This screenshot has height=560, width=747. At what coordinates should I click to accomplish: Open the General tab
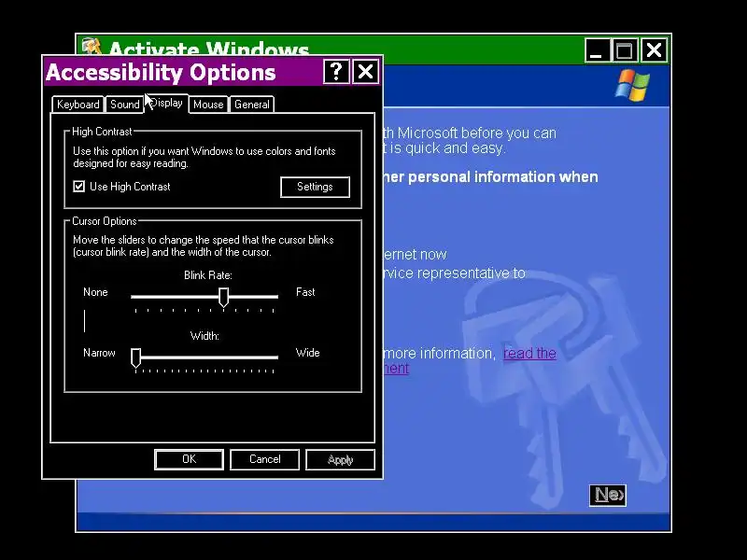(251, 105)
